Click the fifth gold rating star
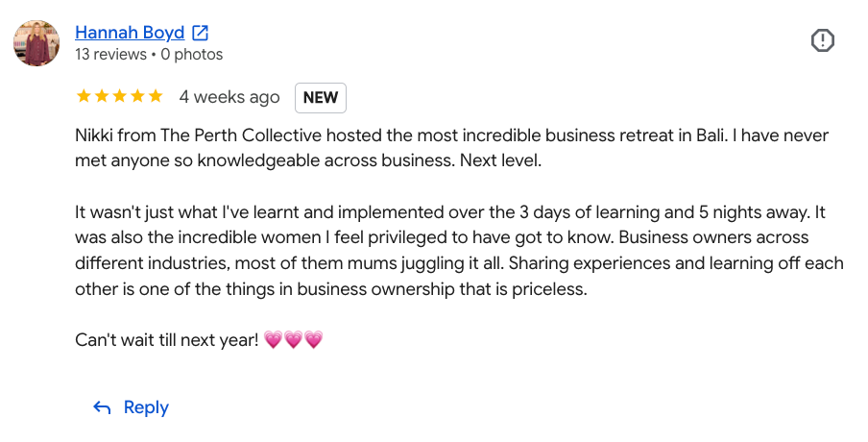Screen dimensions: 868x442 (x=156, y=96)
